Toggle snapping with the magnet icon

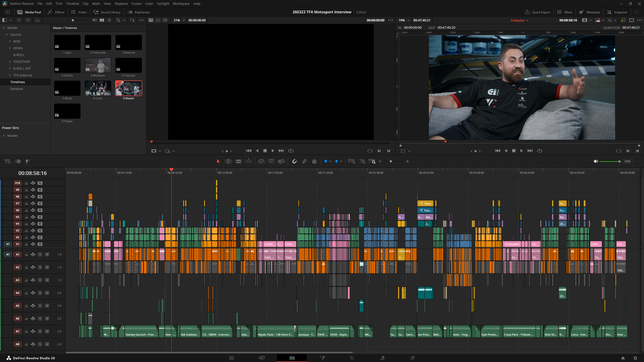pos(294,161)
